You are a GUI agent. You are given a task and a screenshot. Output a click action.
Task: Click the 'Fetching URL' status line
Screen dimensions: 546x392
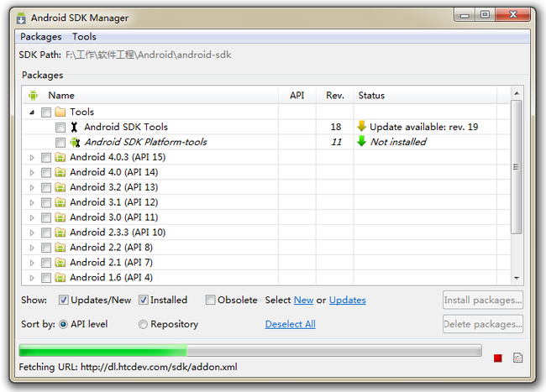tap(129, 367)
